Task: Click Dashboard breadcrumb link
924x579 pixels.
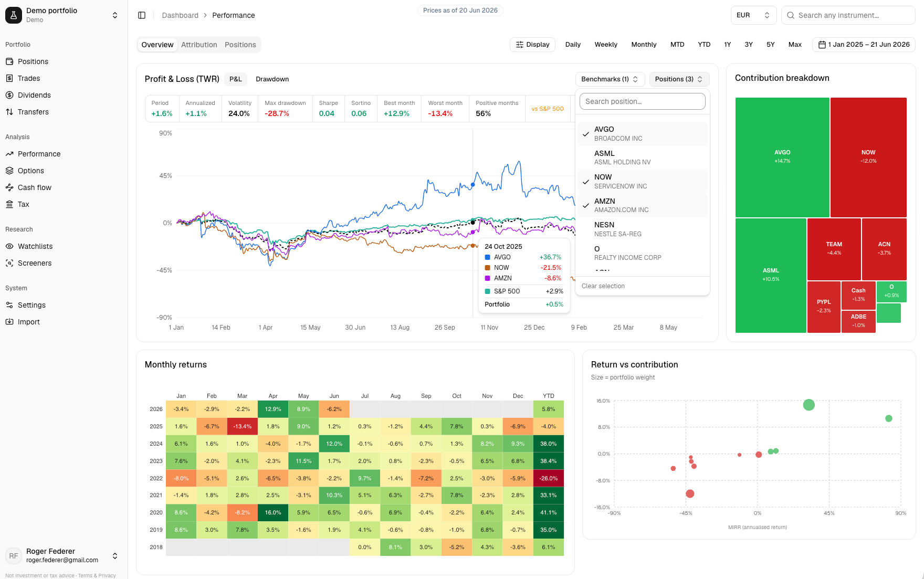Action: (180, 15)
